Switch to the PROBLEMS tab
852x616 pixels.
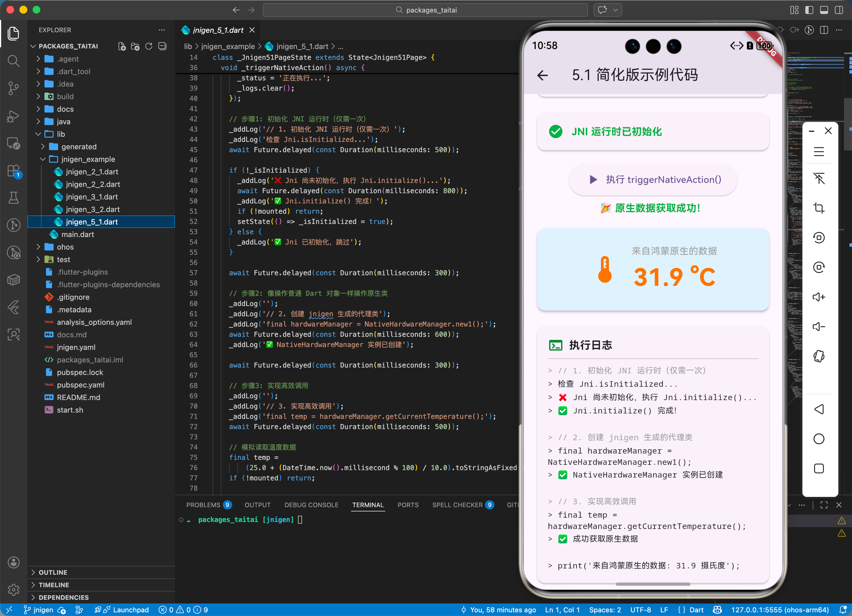(203, 505)
